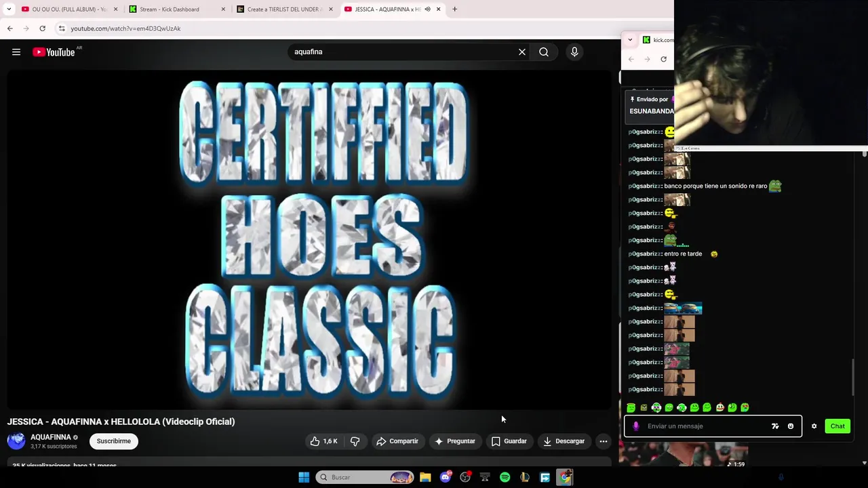Share video with Compartir button

(398, 441)
